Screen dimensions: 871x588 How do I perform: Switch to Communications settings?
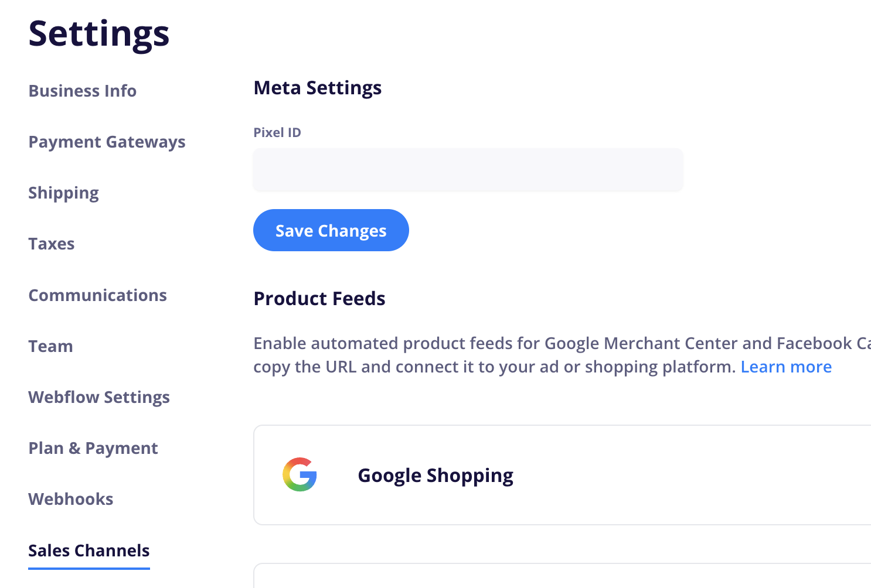tap(97, 295)
